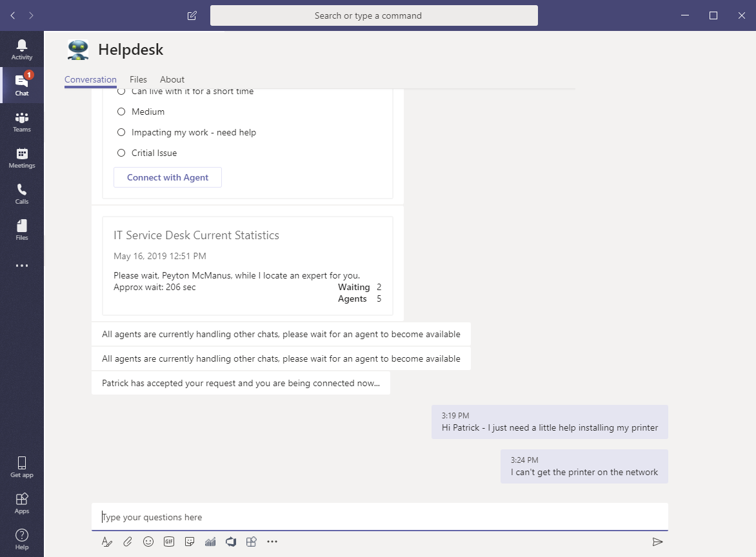Open the Apps store
Image resolution: width=756 pixels, height=557 pixels.
[22, 503]
